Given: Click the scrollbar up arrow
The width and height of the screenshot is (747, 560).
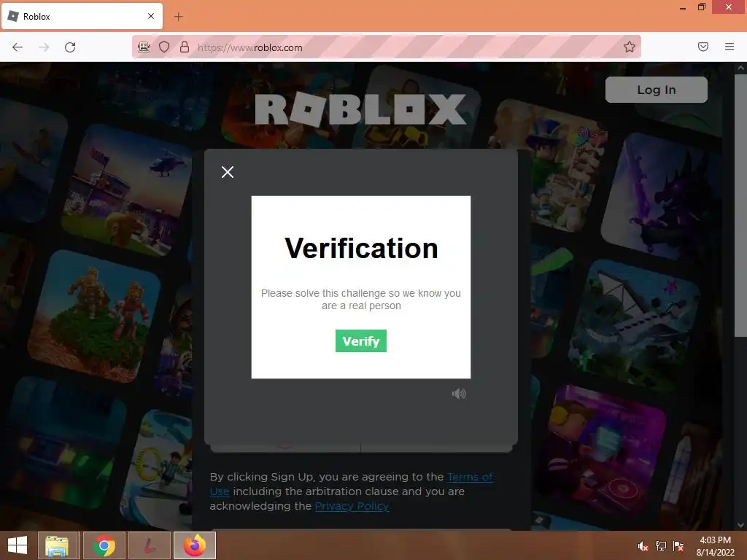Looking at the screenshot, I should [740, 68].
